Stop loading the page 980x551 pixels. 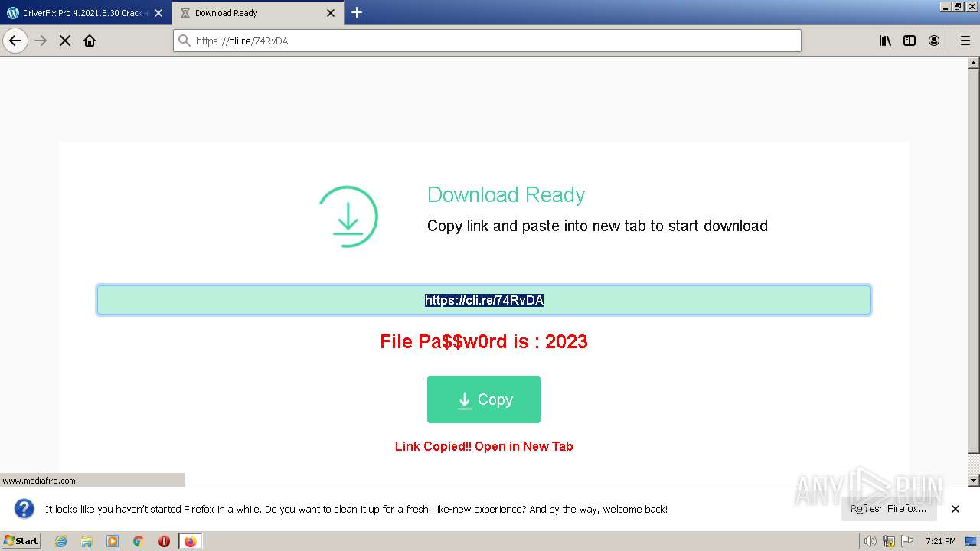[x=65, y=41]
